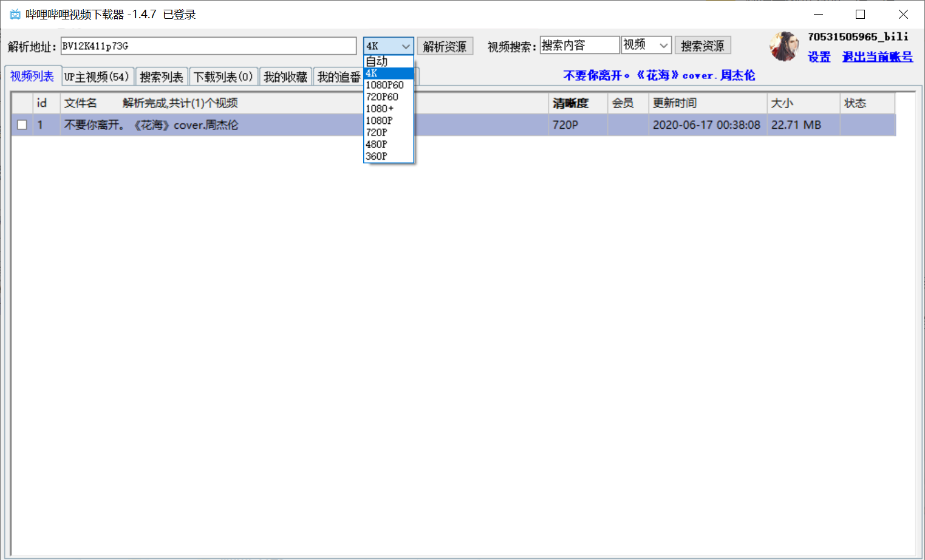Pick 720P60 from the quality list

tap(389, 97)
